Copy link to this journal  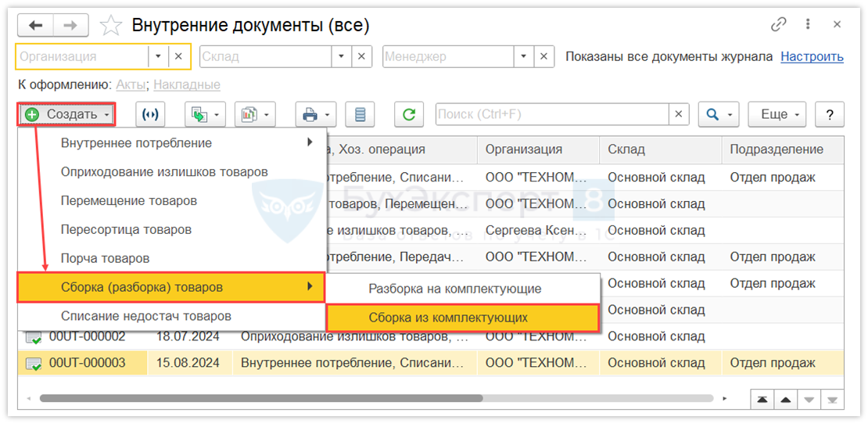778,25
